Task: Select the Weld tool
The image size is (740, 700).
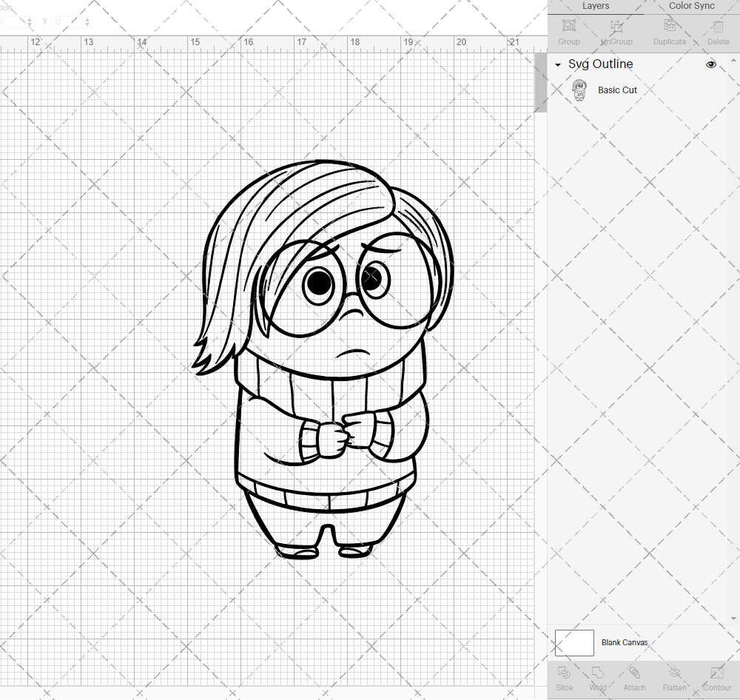Action: pyautogui.click(x=598, y=677)
